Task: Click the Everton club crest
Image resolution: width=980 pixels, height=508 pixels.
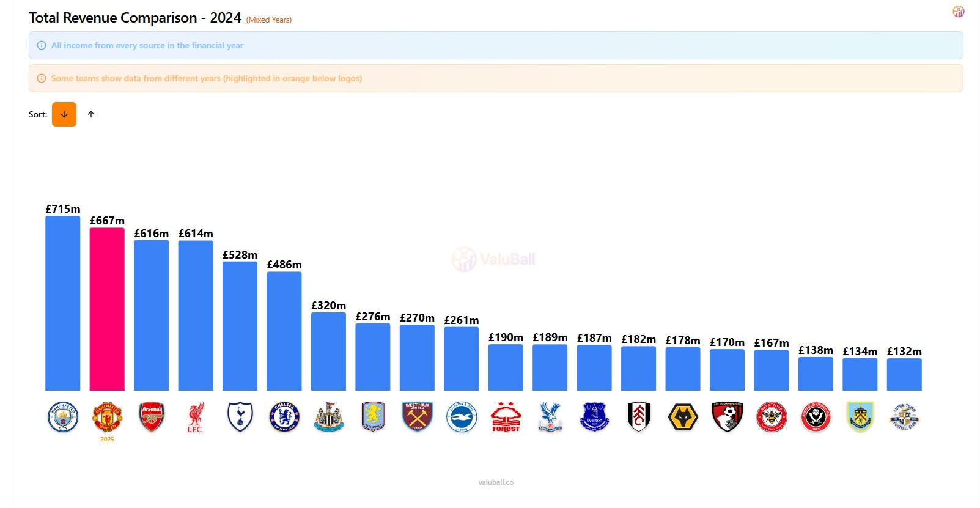Action: point(594,417)
